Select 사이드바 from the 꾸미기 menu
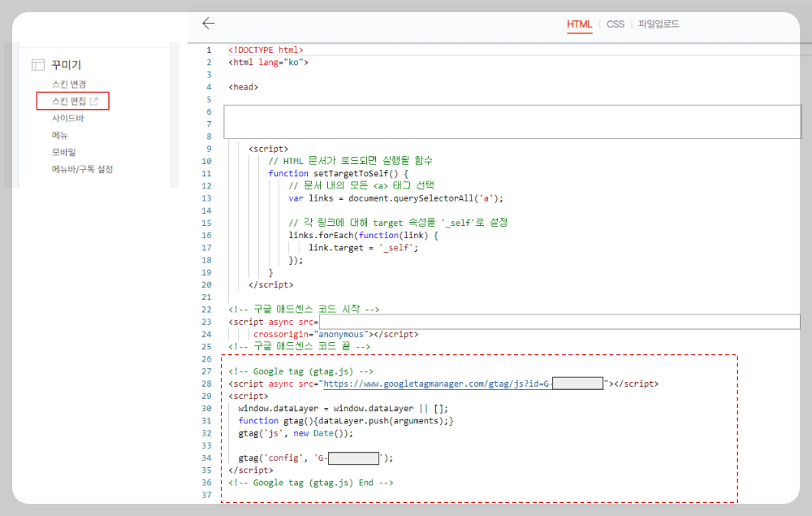The image size is (812, 516). pyautogui.click(x=67, y=118)
